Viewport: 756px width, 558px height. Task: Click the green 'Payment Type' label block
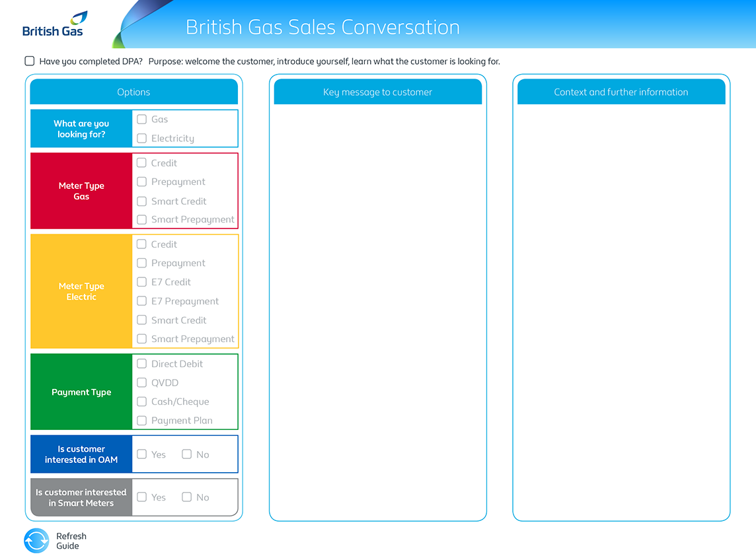point(81,392)
